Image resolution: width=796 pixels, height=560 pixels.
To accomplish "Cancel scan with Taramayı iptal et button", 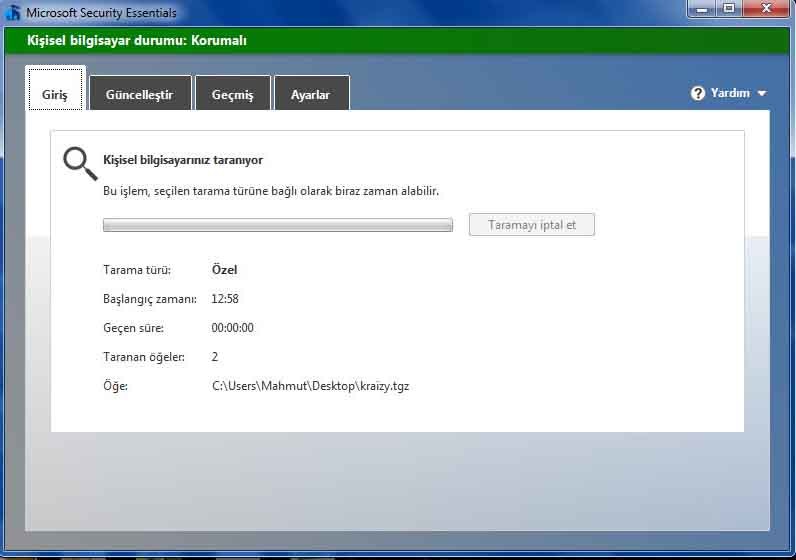I will click(x=532, y=225).
